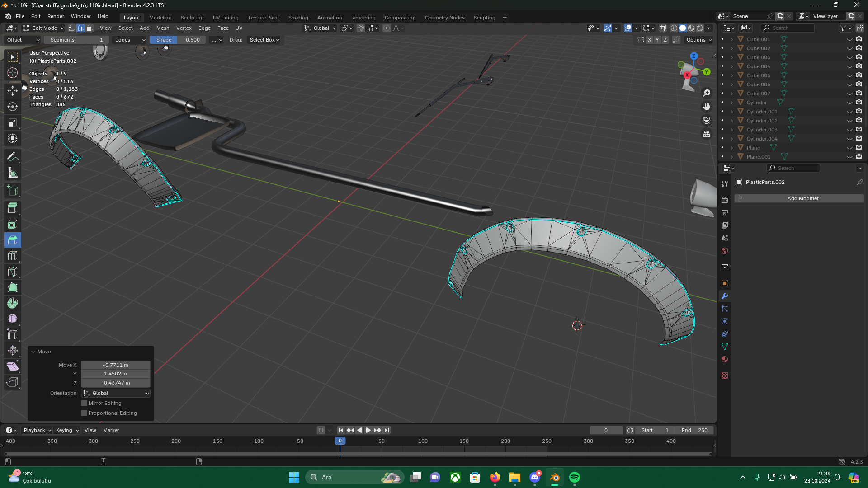This screenshot has width=868, height=488.
Task: Enable Proportional Editing checkbox
Action: (x=84, y=413)
